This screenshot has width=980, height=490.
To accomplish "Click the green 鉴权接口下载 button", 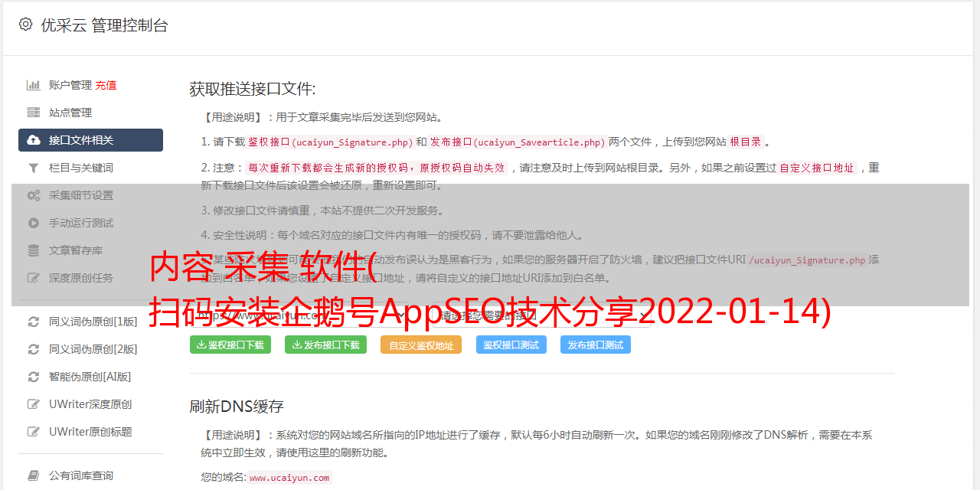I will 230,345.
